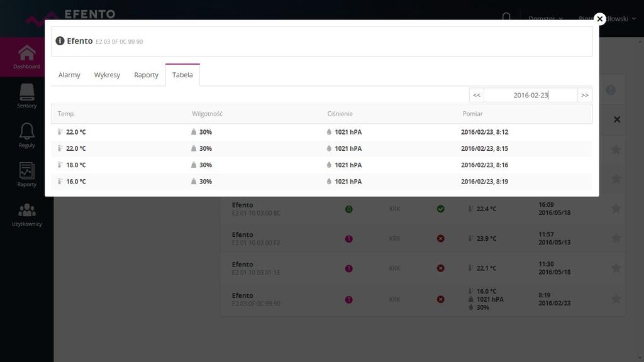Screen dimensions: 644x362
Task: Toggle favorite star for sensor E2 01 10 03 00 F2
Action: coord(616,238)
